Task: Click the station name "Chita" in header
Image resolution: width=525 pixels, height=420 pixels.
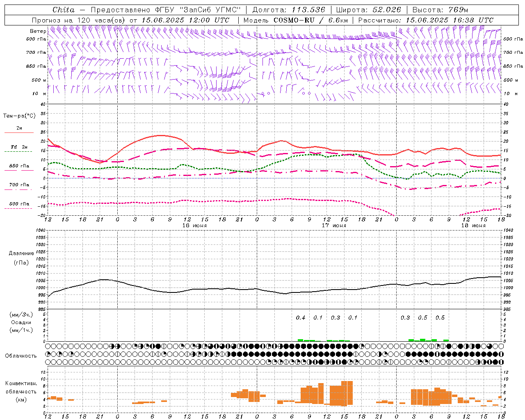Action: (64, 10)
